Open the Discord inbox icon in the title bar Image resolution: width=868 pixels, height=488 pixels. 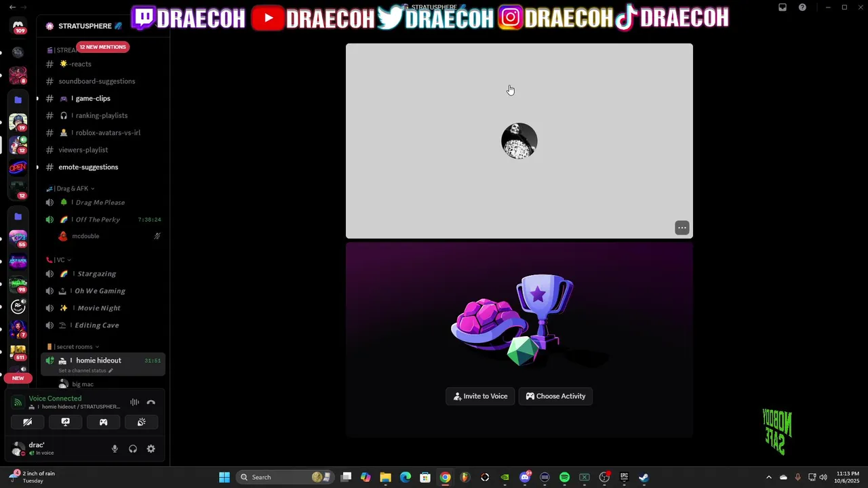tap(783, 7)
